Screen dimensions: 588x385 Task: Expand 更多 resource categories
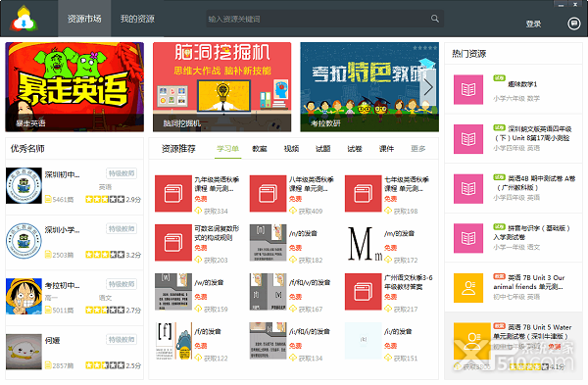click(418, 149)
